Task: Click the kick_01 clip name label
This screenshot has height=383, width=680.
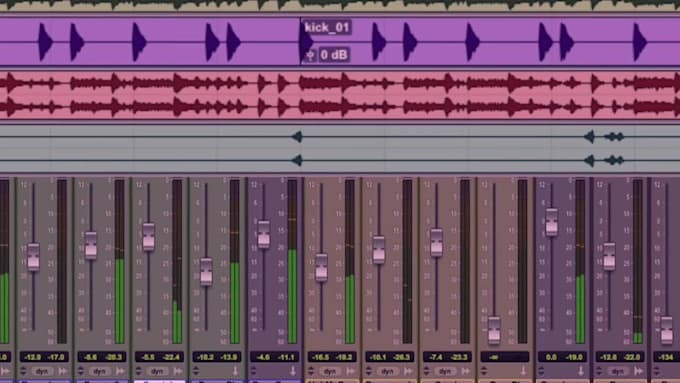Action: tap(327, 28)
